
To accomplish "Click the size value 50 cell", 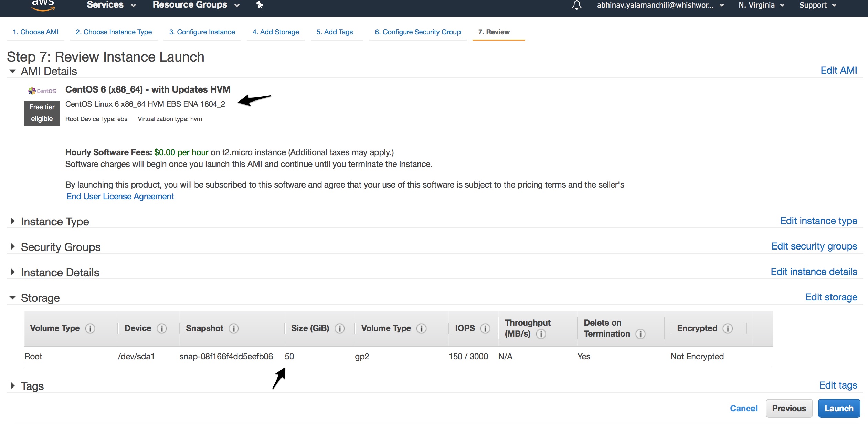I will click(x=289, y=357).
